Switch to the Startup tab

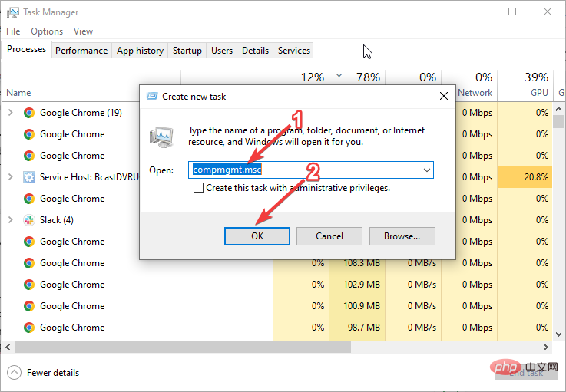(187, 51)
